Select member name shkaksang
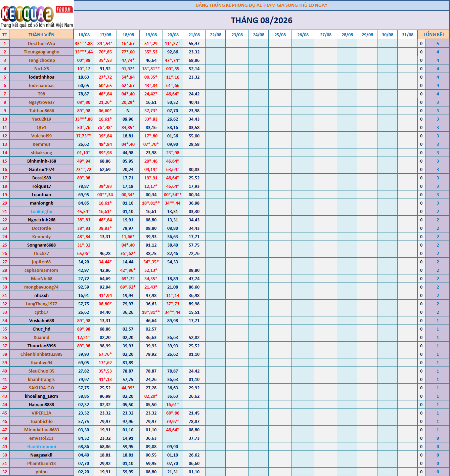This screenshot has width=450, height=476. [x=41, y=153]
